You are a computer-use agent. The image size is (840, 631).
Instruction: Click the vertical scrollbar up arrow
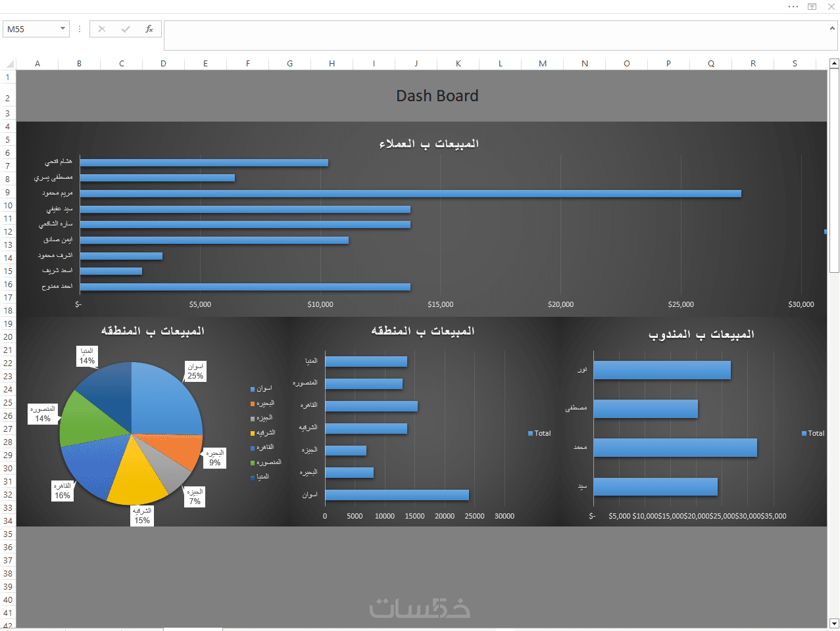click(834, 64)
